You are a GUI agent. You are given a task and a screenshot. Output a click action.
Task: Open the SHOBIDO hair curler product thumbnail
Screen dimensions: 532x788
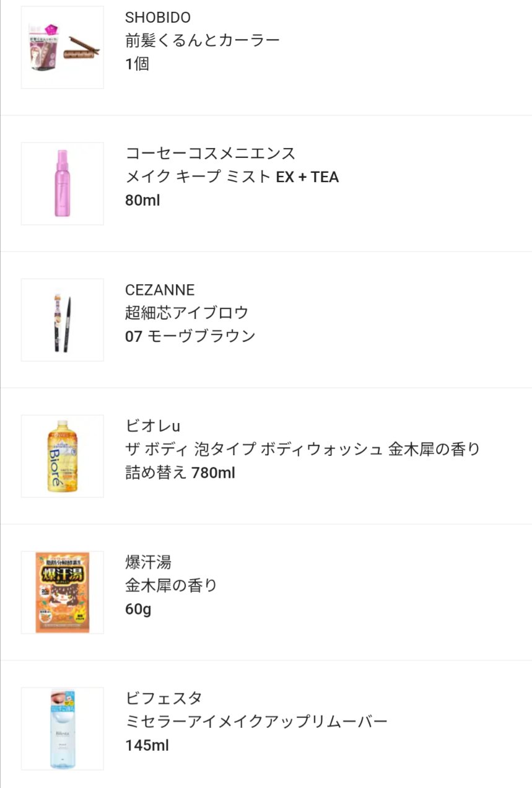pyautogui.click(x=62, y=47)
